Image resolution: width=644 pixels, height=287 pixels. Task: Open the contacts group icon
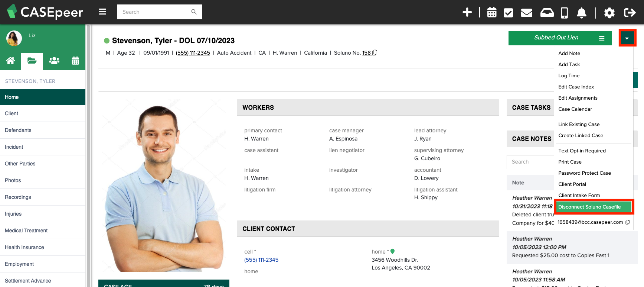[x=54, y=61]
